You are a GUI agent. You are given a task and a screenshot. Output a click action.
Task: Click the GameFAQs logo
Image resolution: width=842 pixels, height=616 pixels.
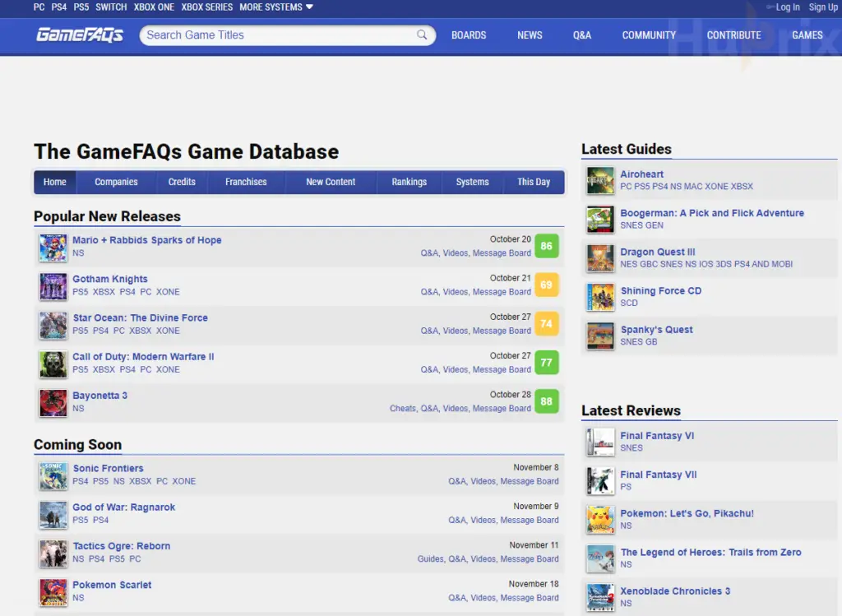(x=80, y=35)
